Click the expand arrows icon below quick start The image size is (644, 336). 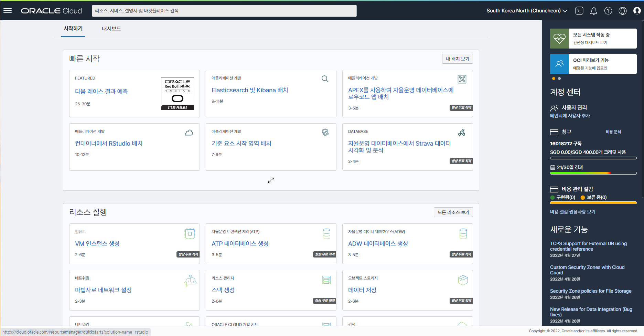(x=271, y=180)
